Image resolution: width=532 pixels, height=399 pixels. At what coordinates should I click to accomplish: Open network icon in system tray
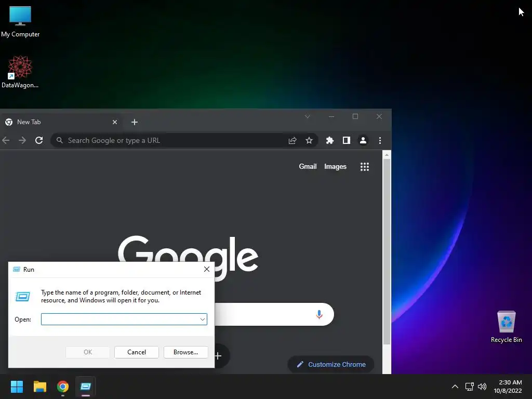[x=470, y=387]
